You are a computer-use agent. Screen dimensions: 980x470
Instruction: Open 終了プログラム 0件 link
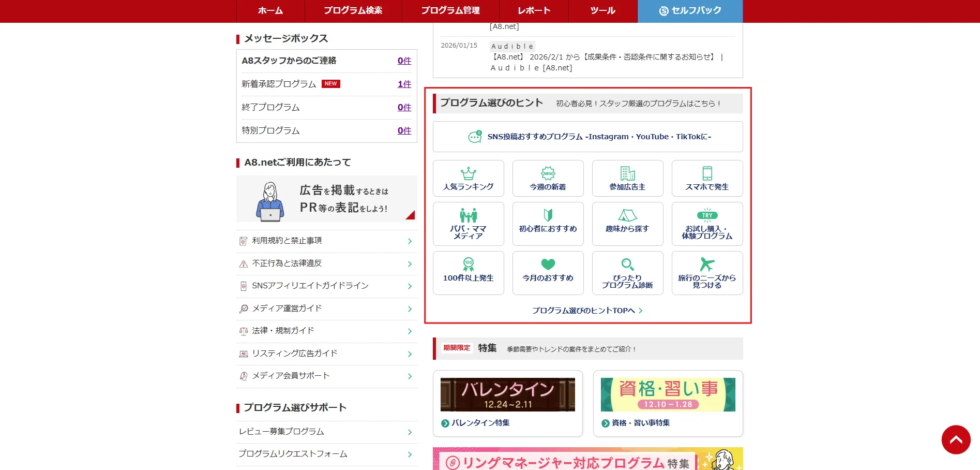coord(404,107)
